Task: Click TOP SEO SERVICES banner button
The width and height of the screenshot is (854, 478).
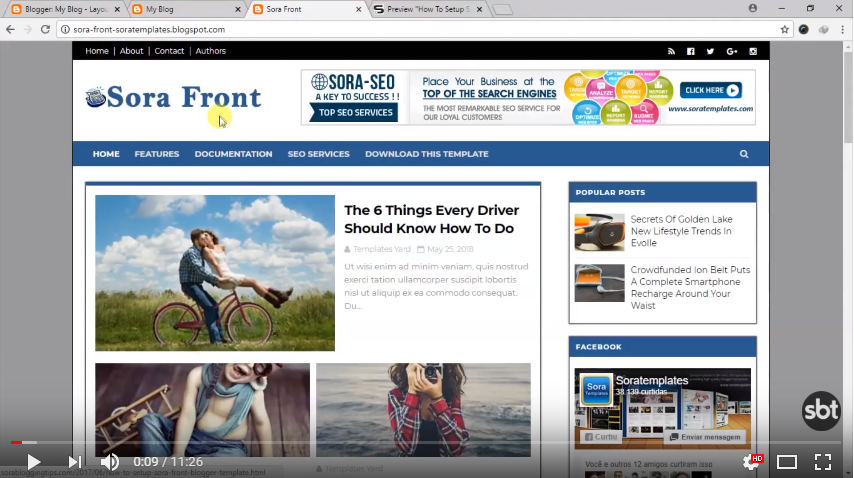Action: click(355, 112)
